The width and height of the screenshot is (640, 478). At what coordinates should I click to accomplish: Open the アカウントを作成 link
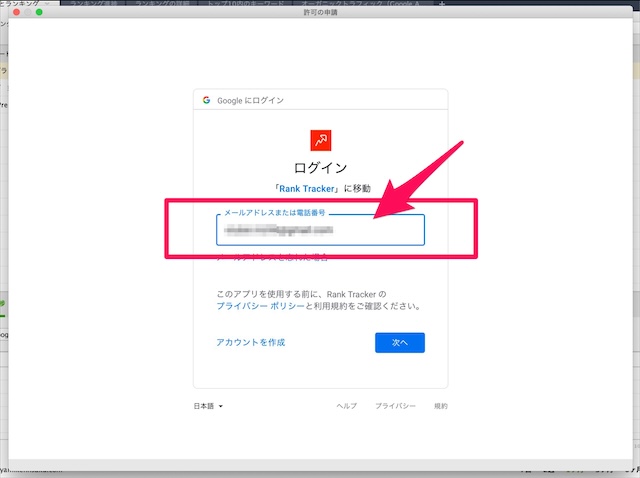point(251,342)
